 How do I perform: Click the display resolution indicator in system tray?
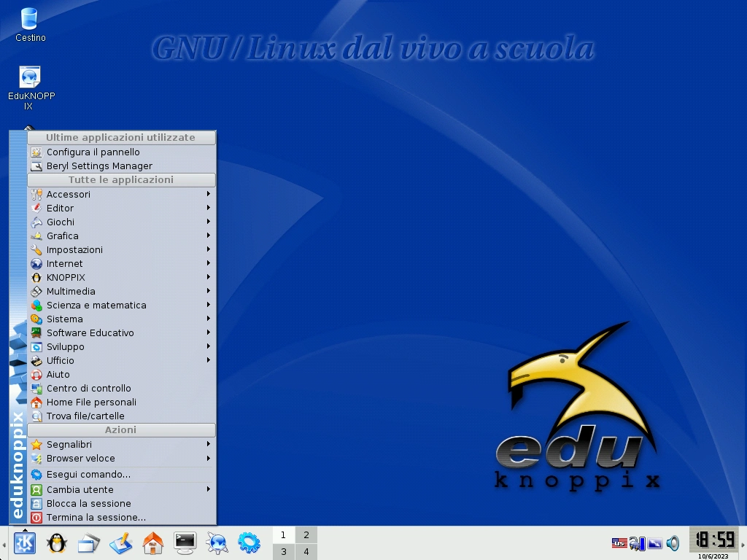654,543
